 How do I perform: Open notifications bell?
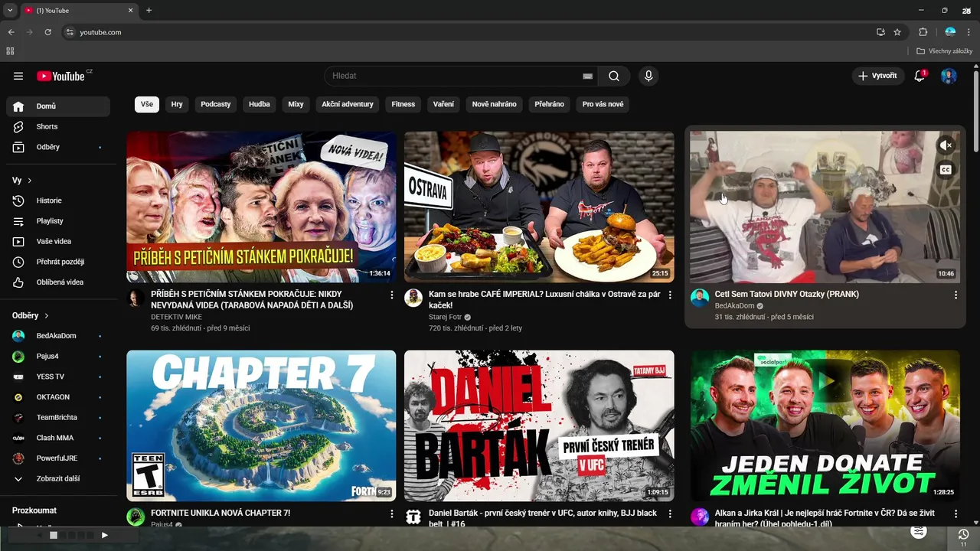coord(920,76)
